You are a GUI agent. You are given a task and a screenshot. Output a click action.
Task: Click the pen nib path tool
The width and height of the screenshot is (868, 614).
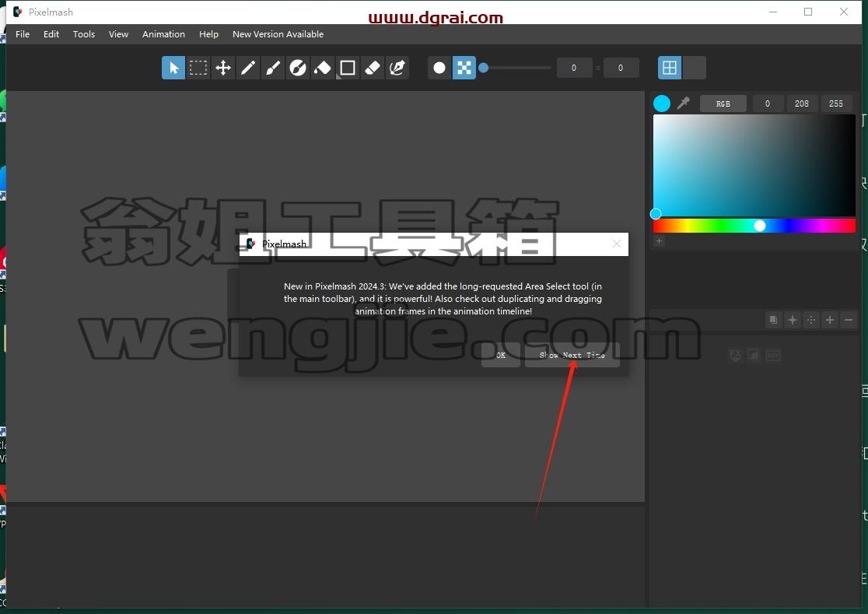(397, 68)
